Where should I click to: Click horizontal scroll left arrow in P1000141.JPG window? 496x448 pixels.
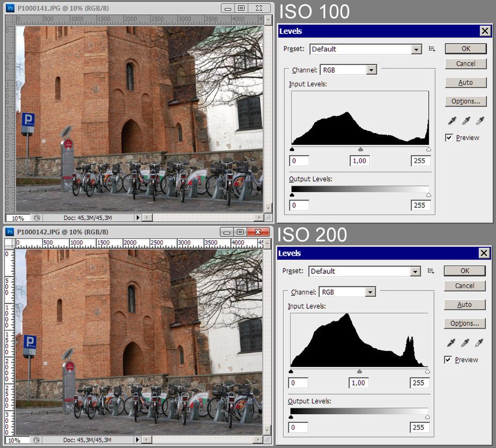(147, 217)
